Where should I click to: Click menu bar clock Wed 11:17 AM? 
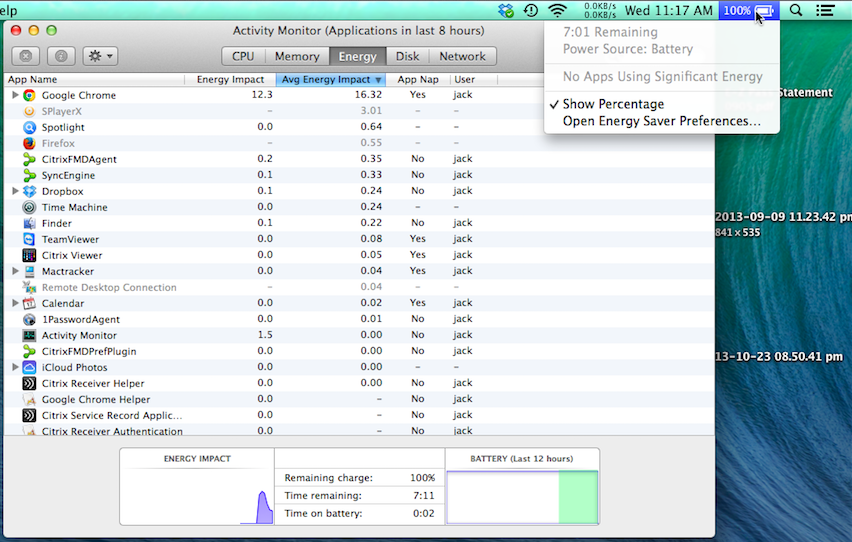pos(668,10)
